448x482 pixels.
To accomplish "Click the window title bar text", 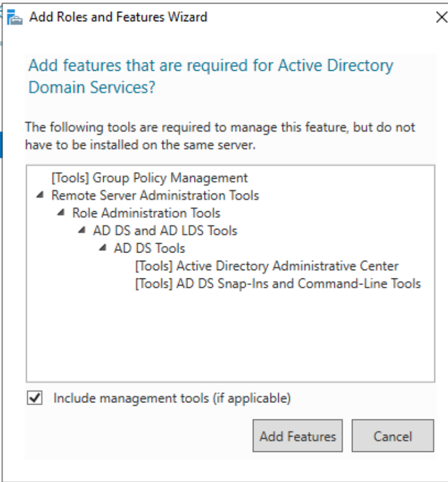I will click(x=118, y=17).
